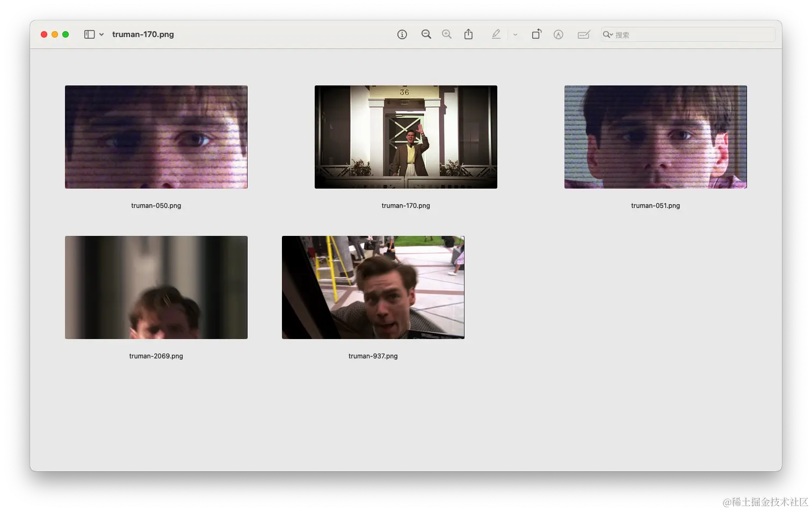Image resolution: width=812 pixels, height=511 pixels.
Task: Open the Inspector info panel
Action: [402, 34]
